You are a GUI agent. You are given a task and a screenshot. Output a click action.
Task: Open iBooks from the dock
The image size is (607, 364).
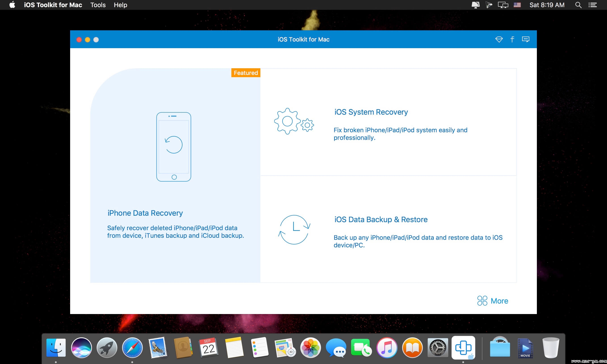412,347
